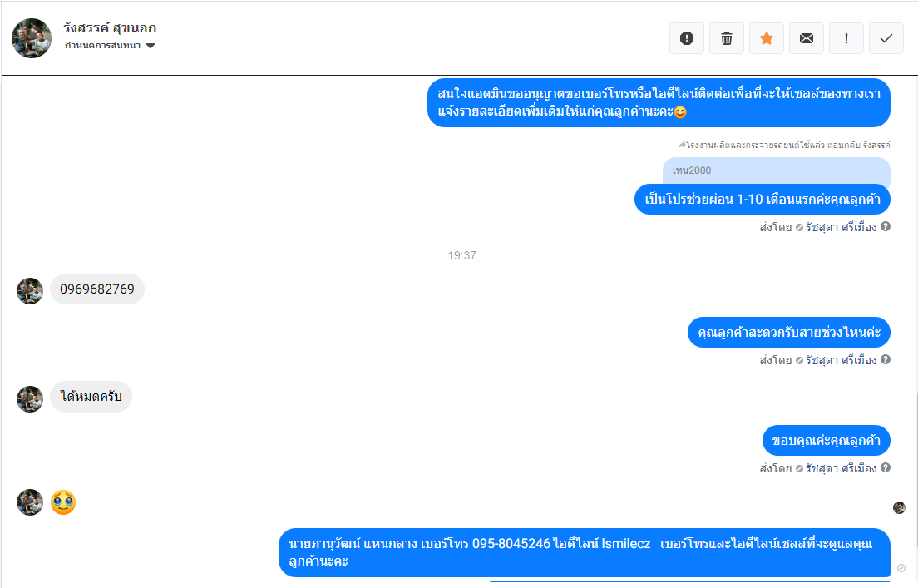This screenshot has height=588, width=918.
Task: Click the contact name รังสรรค์ สุขนอก
Action: point(110,28)
